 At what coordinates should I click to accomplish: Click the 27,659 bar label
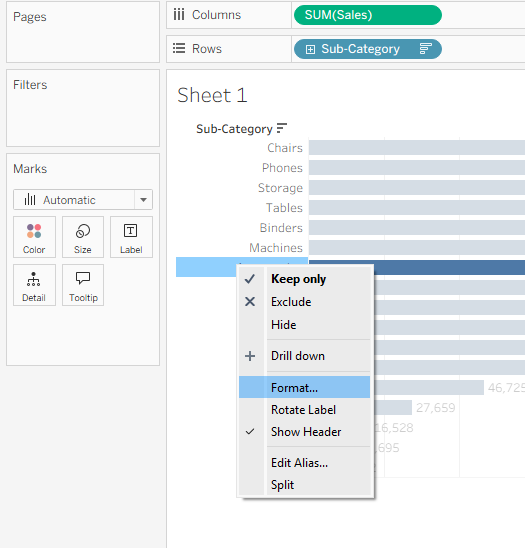[x=436, y=408]
